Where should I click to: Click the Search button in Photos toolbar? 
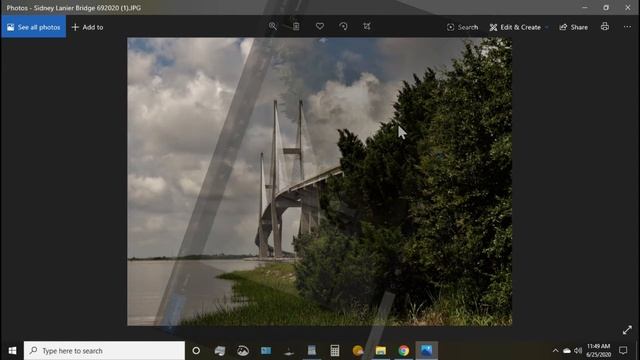pos(462,27)
